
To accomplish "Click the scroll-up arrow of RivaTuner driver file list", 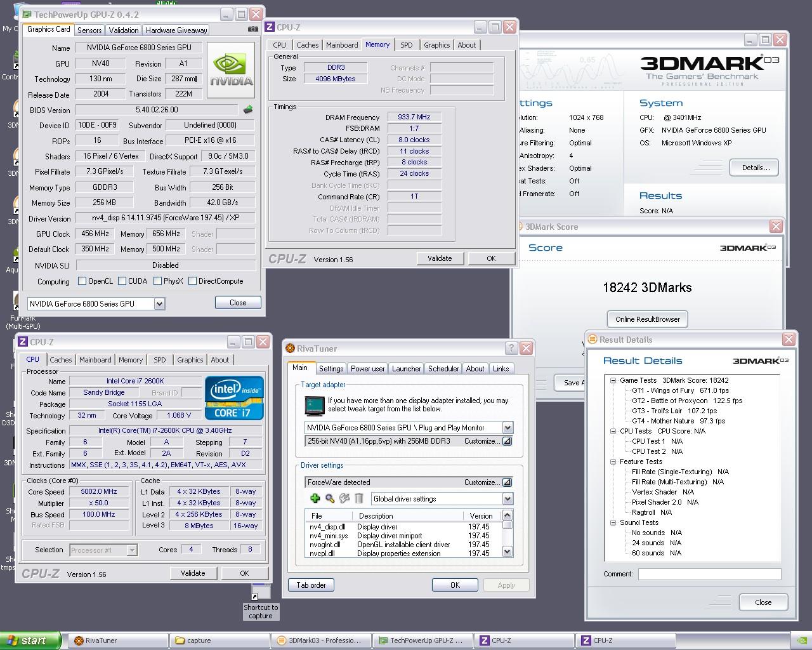I will [x=507, y=515].
